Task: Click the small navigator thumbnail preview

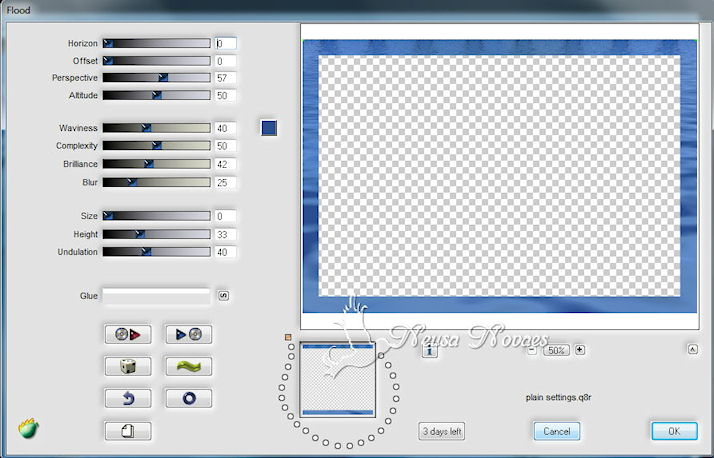Action: pos(337,380)
